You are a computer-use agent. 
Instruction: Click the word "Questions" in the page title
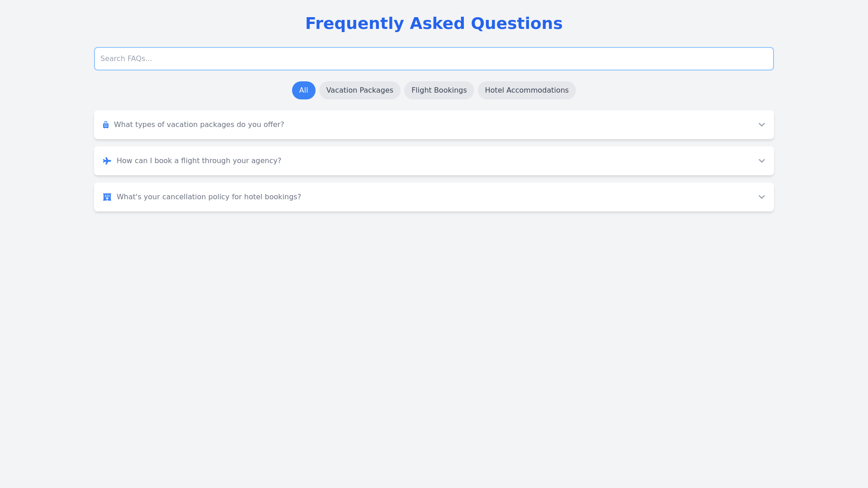coord(516,23)
